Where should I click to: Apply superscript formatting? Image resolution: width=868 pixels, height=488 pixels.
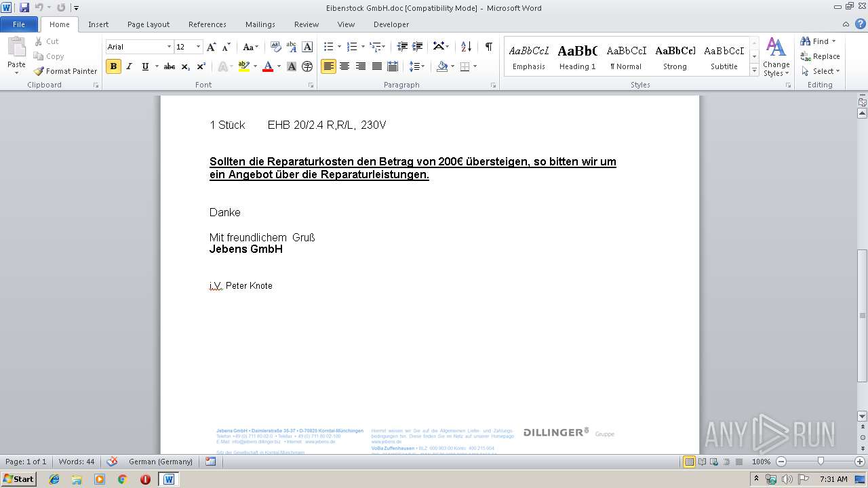point(201,66)
